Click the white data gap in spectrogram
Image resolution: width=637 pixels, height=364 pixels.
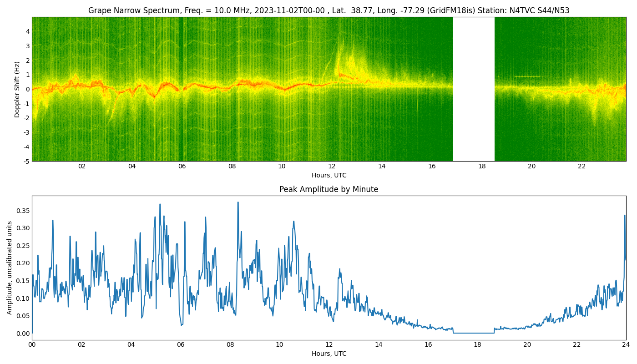pos(474,89)
